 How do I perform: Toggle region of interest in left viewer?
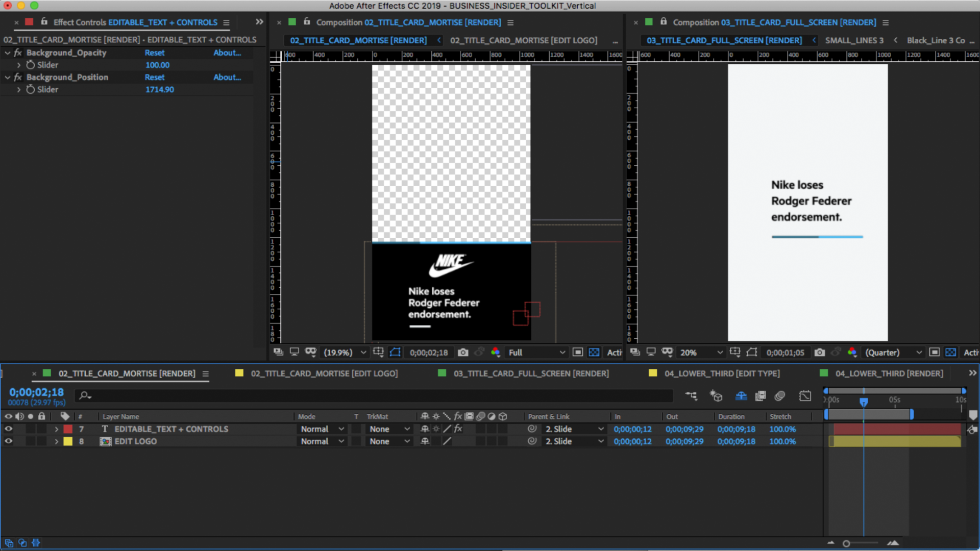pos(578,352)
